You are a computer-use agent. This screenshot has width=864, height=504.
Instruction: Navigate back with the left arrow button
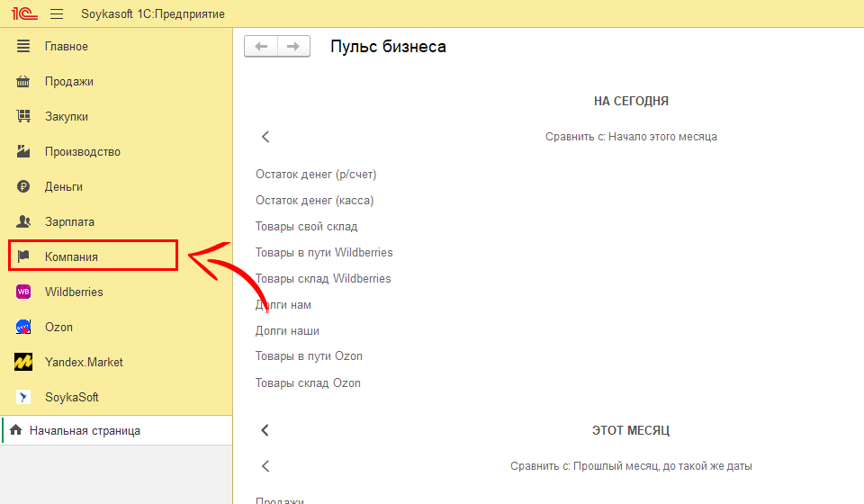point(261,47)
